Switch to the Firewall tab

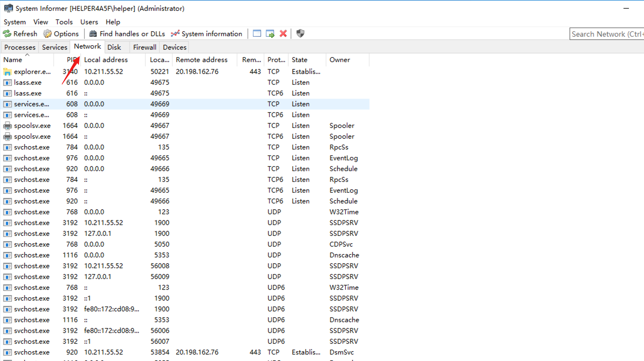pos(145,47)
